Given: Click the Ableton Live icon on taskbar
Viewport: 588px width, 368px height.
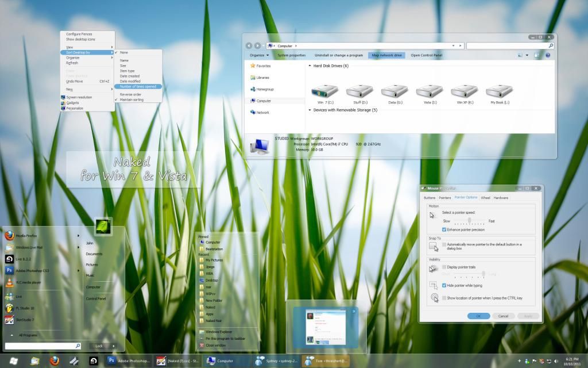Looking at the screenshot, I should [x=94, y=361].
